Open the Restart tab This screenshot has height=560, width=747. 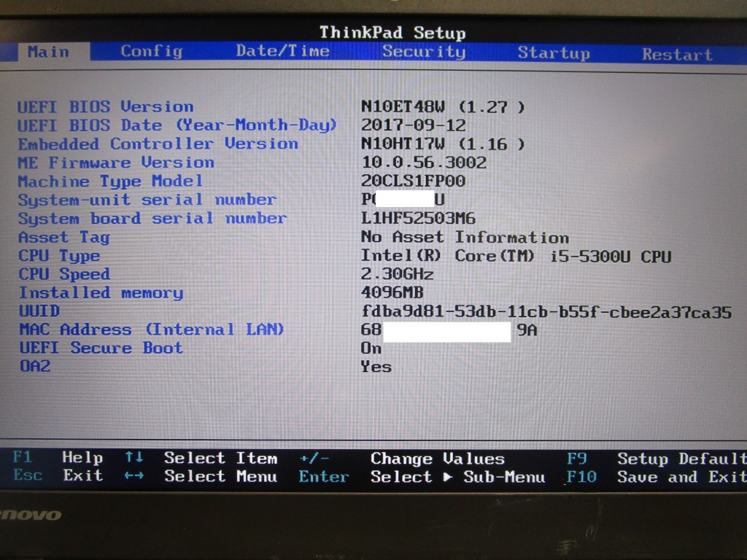[677, 54]
